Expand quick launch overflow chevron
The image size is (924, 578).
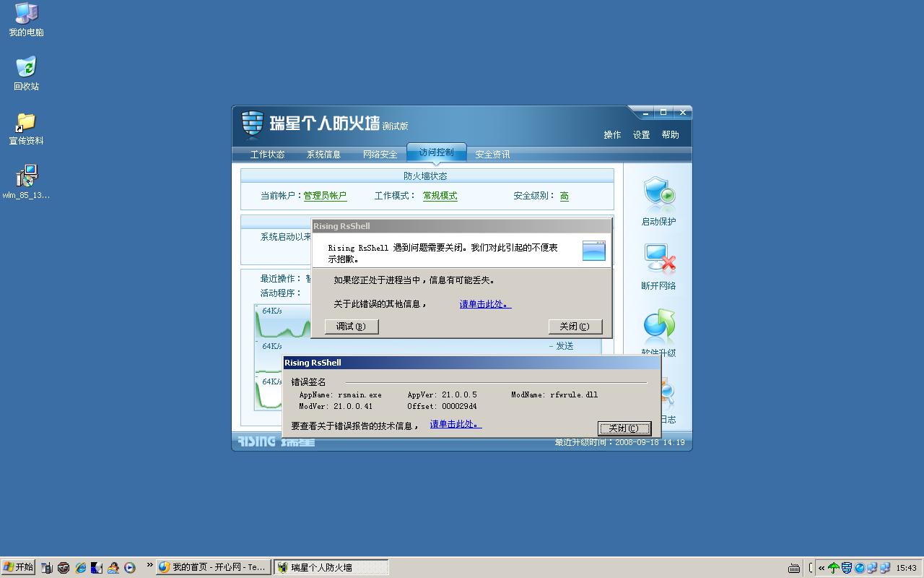coord(149,566)
